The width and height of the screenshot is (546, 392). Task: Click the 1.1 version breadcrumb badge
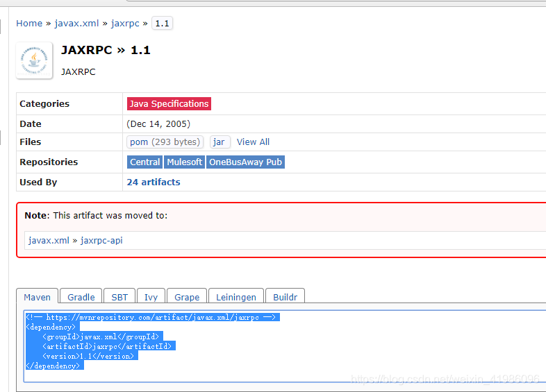tap(163, 24)
